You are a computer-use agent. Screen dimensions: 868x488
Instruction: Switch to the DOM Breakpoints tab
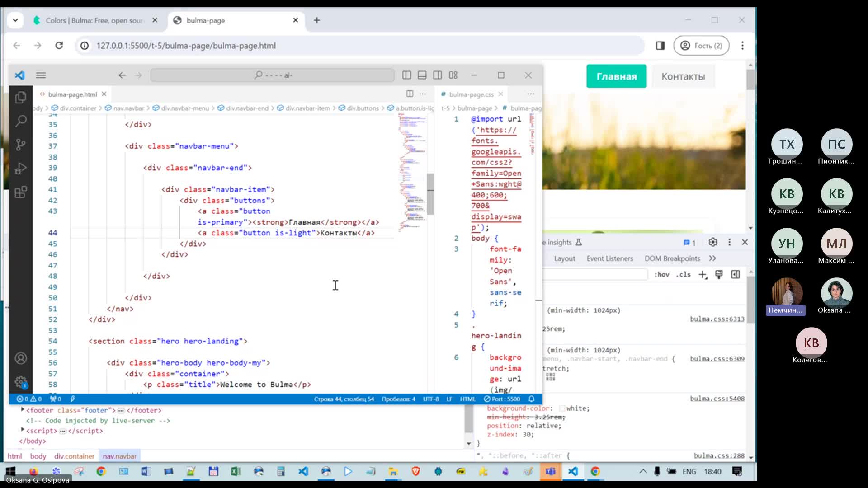pos(672,258)
